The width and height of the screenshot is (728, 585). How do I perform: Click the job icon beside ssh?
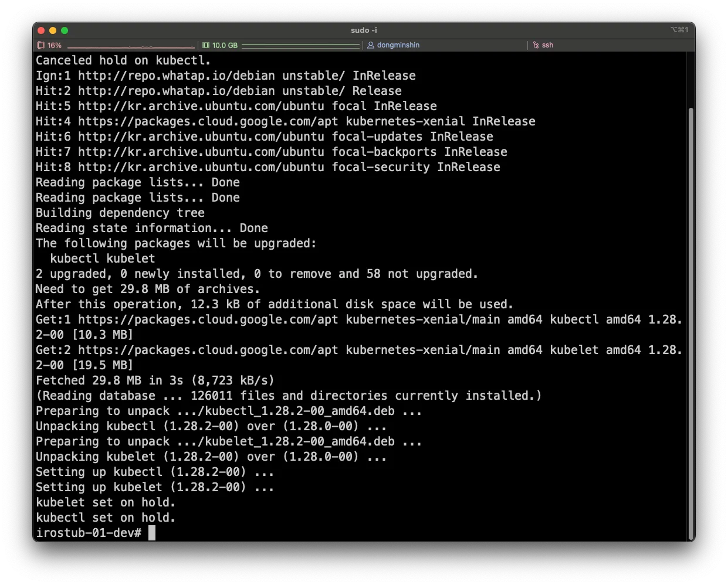pos(536,45)
